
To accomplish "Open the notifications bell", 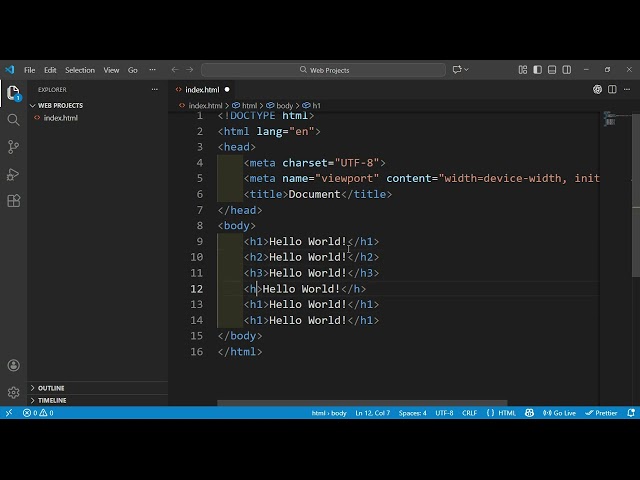I will click(x=631, y=413).
